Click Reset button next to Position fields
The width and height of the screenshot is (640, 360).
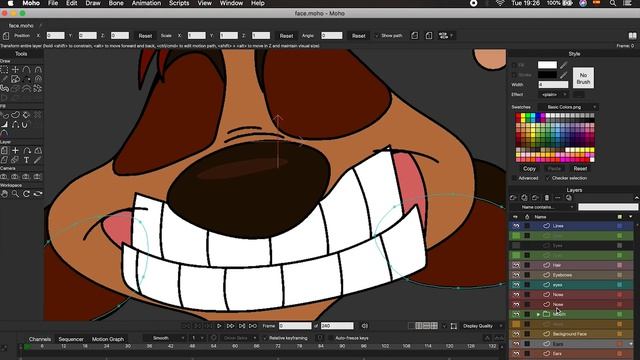145,36
